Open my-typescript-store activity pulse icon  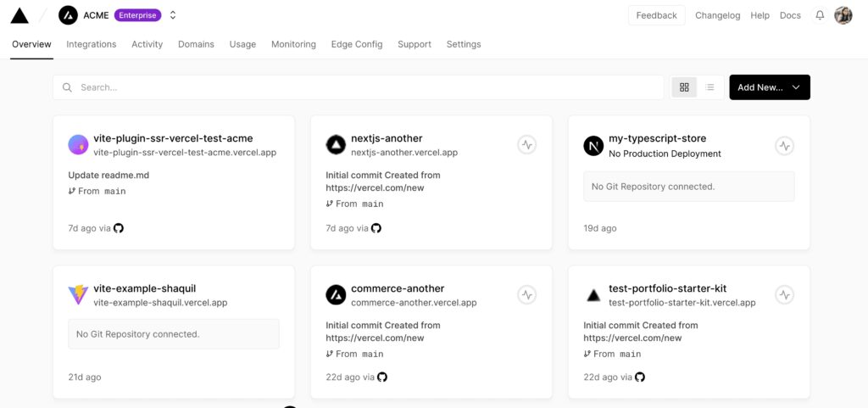click(784, 146)
